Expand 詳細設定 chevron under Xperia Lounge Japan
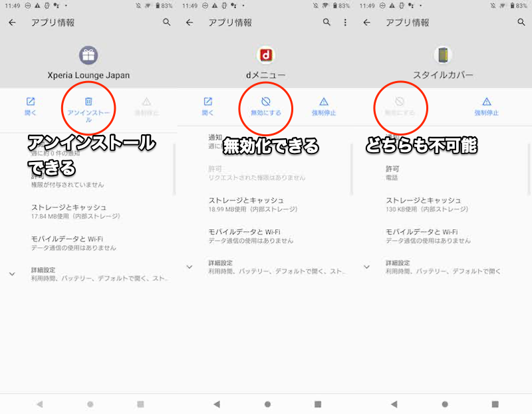 [x=12, y=274]
